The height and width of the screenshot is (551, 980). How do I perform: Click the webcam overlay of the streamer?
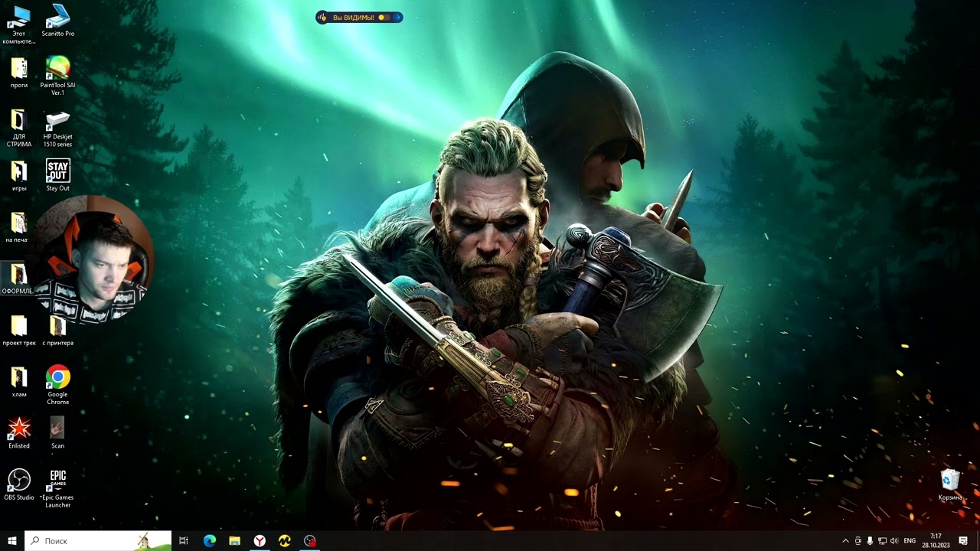point(93,260)
